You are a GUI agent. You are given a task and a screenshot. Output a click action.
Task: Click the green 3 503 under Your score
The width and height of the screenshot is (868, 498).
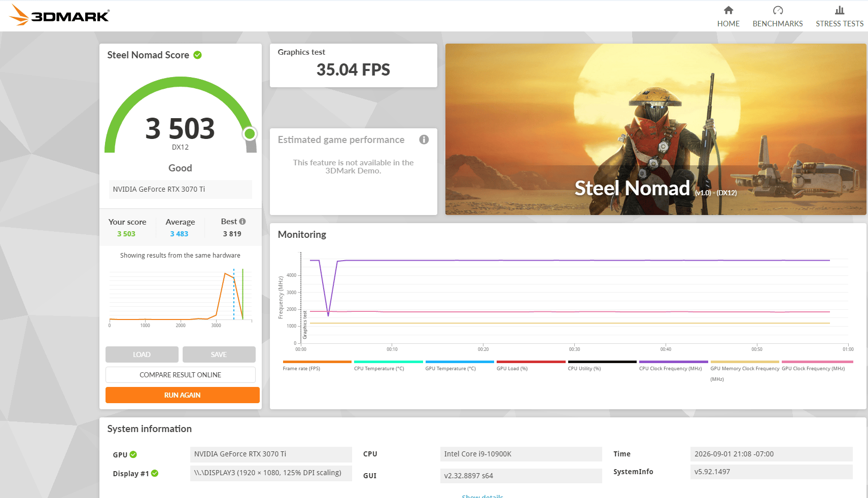126,234
